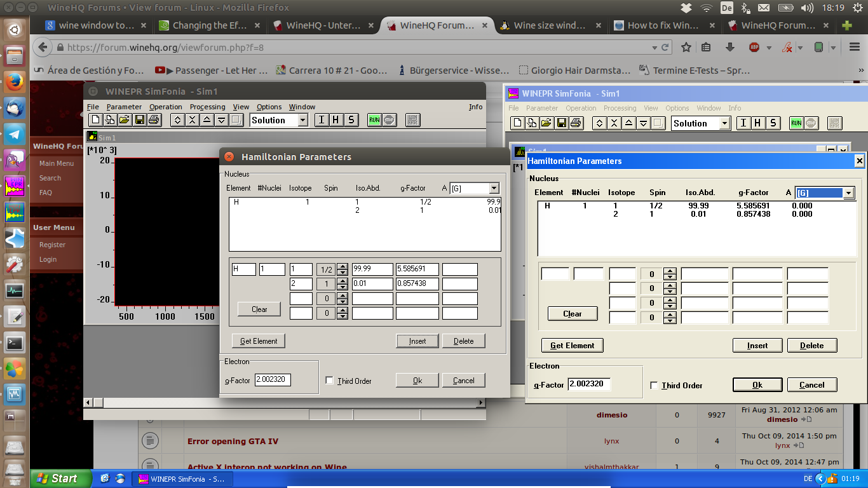Image resolution: width=868 pixels, height=488 pixels.
Task: Open the A [G] units dropdown in gray dialog
Action: click(x=494, y=189)
